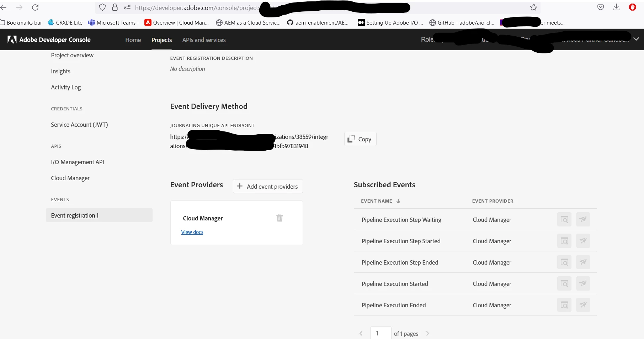
Task: Select I/O Management API
Action: coord(78,162)
